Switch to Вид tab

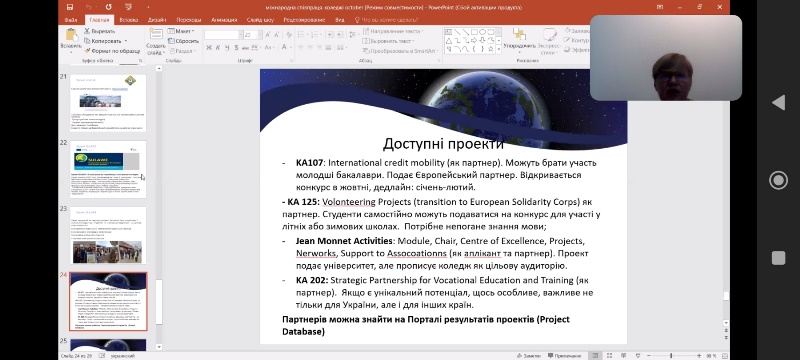click(x=340, y=20)
